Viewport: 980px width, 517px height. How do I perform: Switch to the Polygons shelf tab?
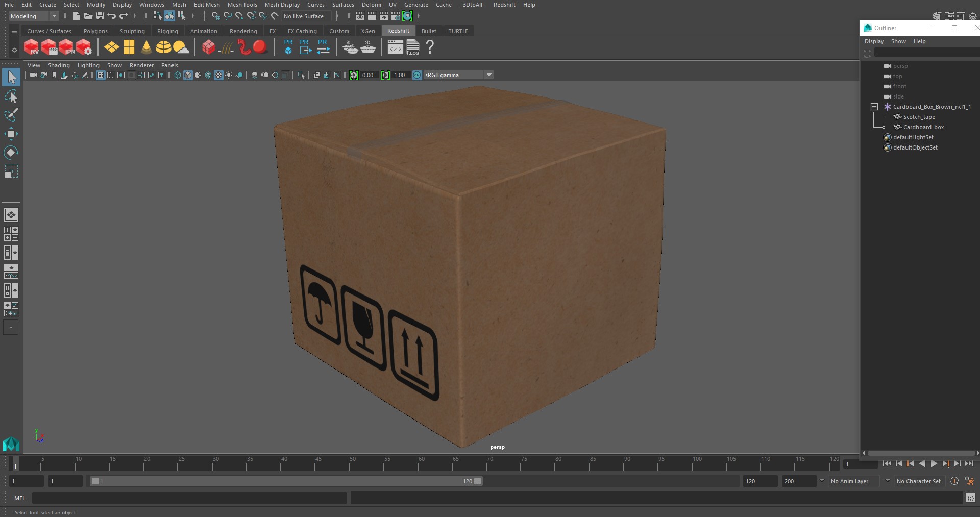(x=95, y=31)
